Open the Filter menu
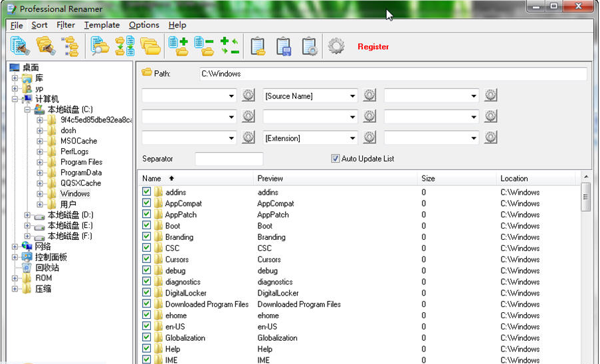 tap(66, 25)
